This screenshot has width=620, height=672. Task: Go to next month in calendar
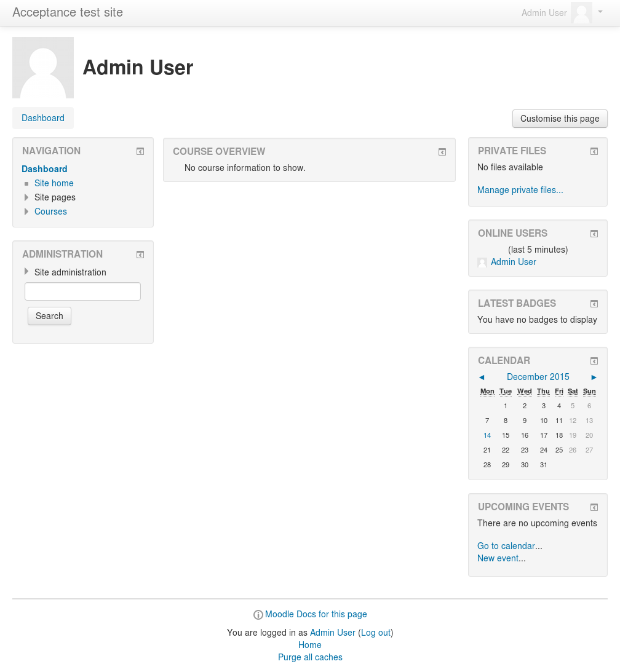[594, 377]
